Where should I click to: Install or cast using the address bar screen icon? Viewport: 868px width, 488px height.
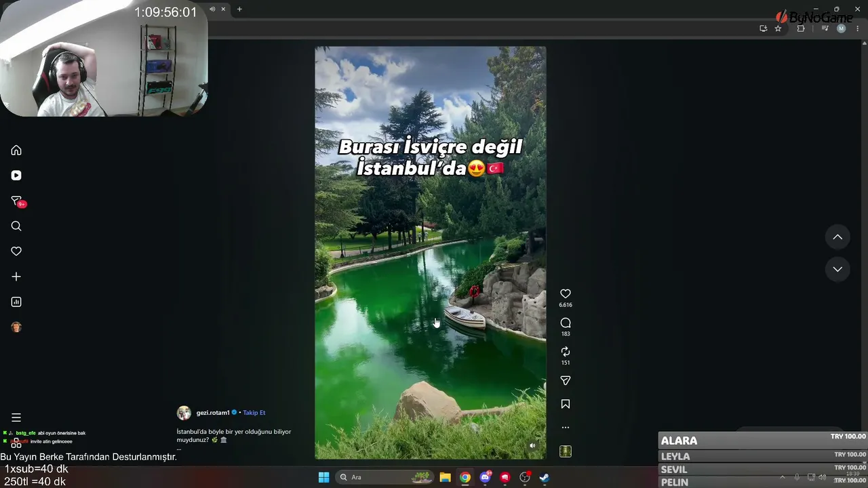(763, 28)
